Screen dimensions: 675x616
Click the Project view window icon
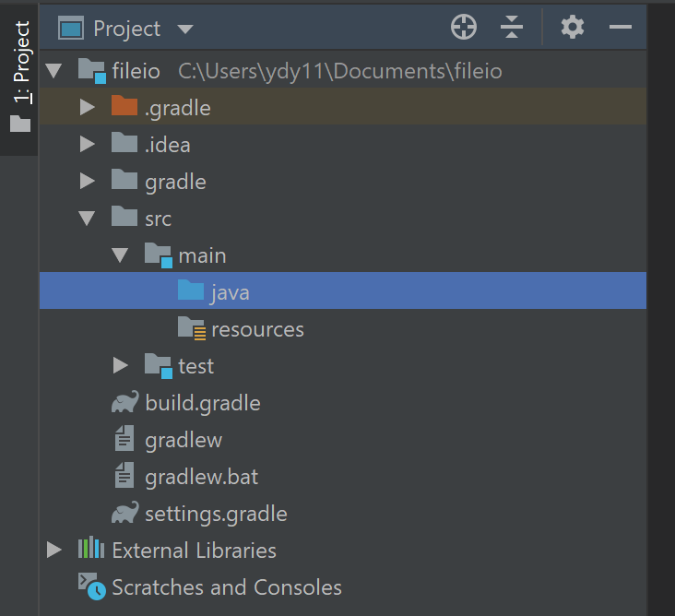(71, 28)
